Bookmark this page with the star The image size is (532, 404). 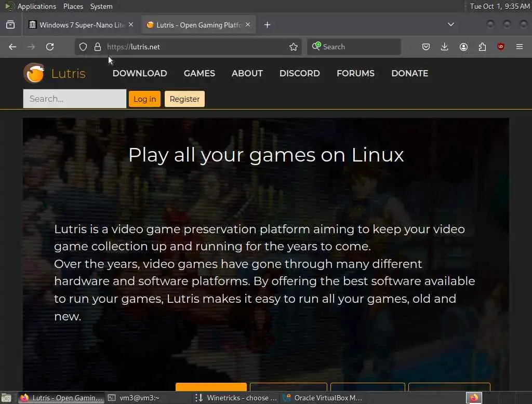point(294,47)
